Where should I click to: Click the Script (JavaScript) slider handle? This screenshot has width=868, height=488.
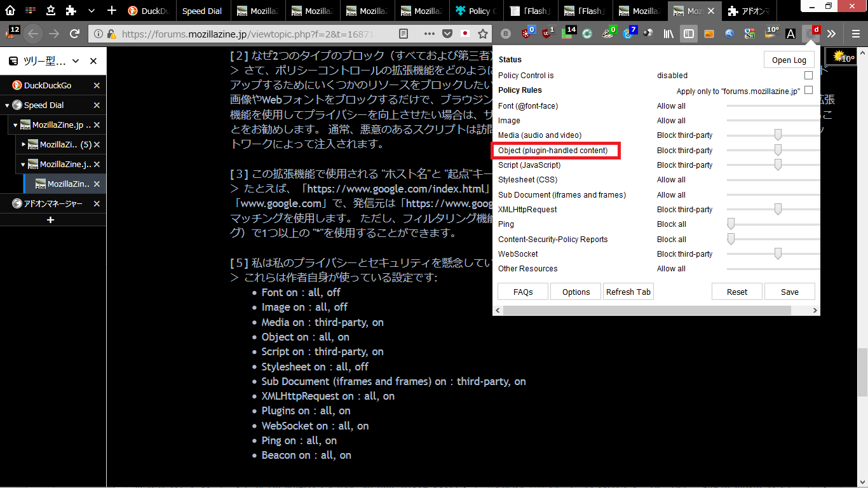pos(778,165)
